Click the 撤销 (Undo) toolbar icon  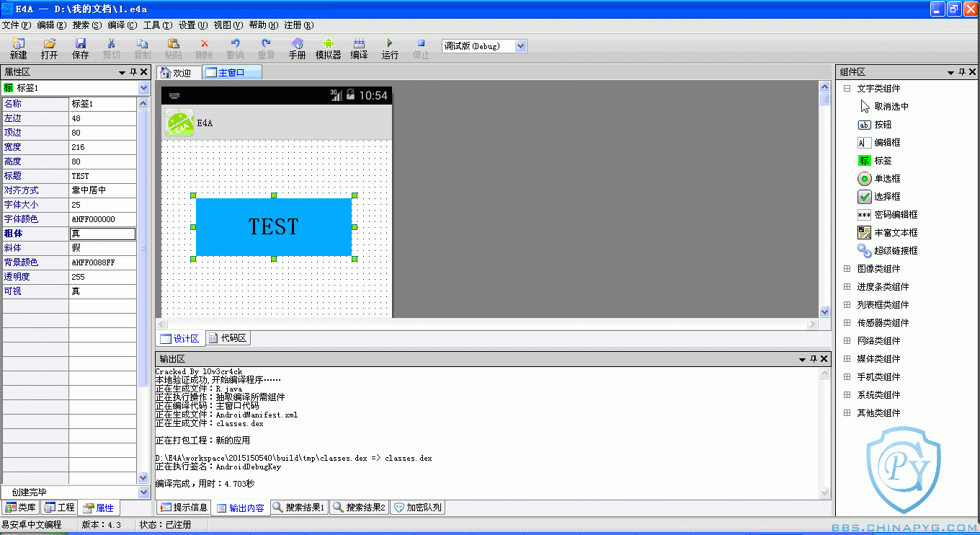pos(235,49)
